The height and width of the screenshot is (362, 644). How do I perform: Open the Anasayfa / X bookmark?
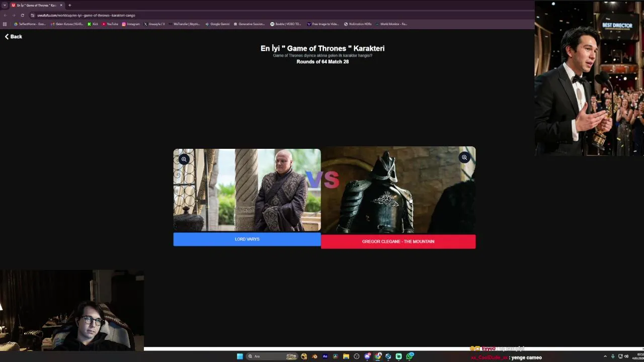pos(154,24)
